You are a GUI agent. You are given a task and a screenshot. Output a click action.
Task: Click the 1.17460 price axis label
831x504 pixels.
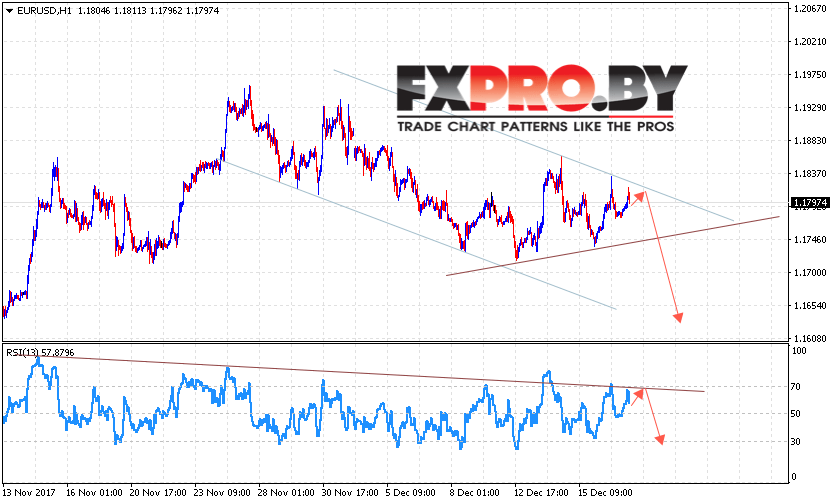point(810,240)
